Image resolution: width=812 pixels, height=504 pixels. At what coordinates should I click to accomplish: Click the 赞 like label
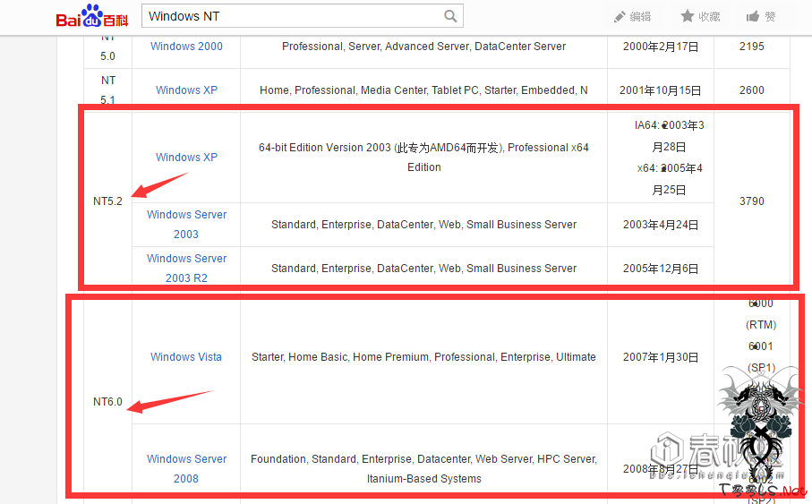point(770,17)
